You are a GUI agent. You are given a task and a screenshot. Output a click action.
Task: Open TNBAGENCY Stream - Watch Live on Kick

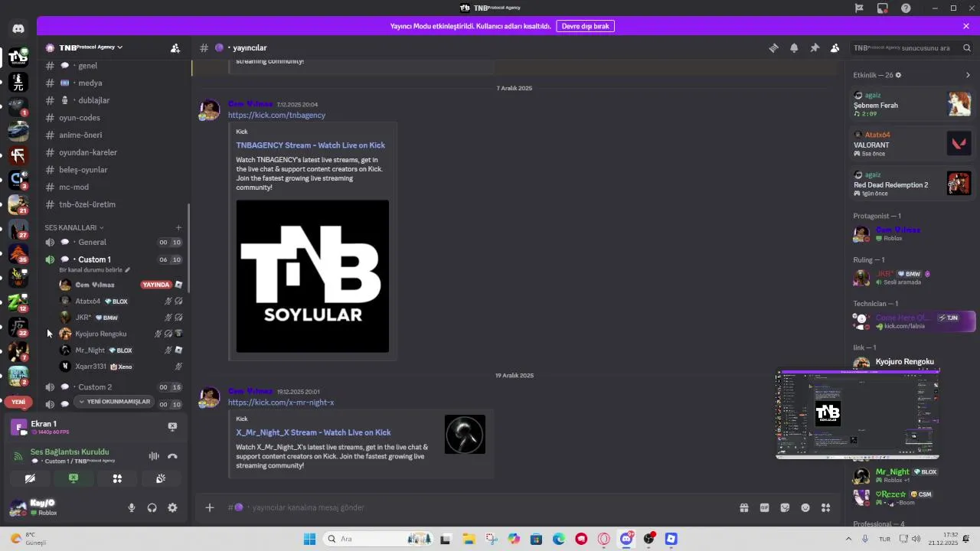click(310, 145)
